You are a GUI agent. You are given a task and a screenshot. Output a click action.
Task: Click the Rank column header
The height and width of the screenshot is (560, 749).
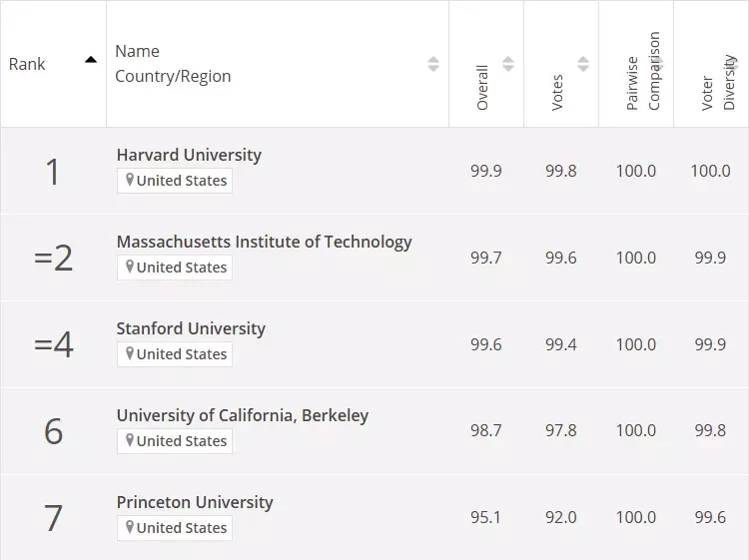click(x=53, y=64)
